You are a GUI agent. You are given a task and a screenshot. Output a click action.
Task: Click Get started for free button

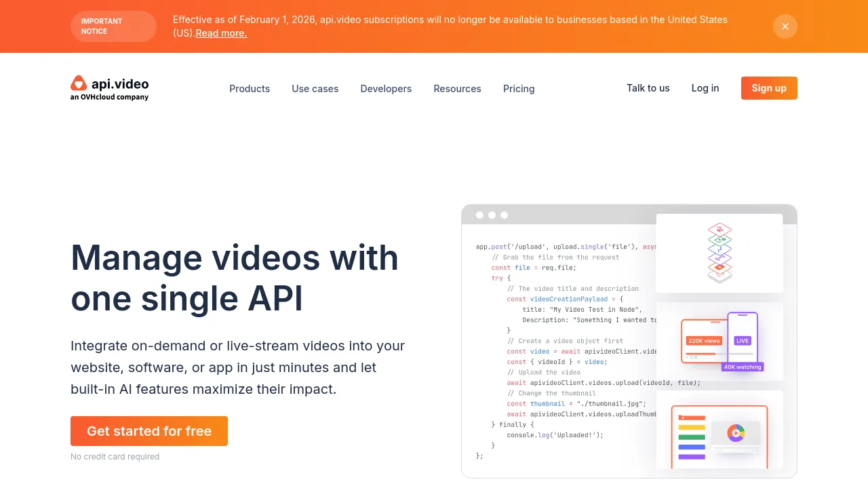click(149, 431)
